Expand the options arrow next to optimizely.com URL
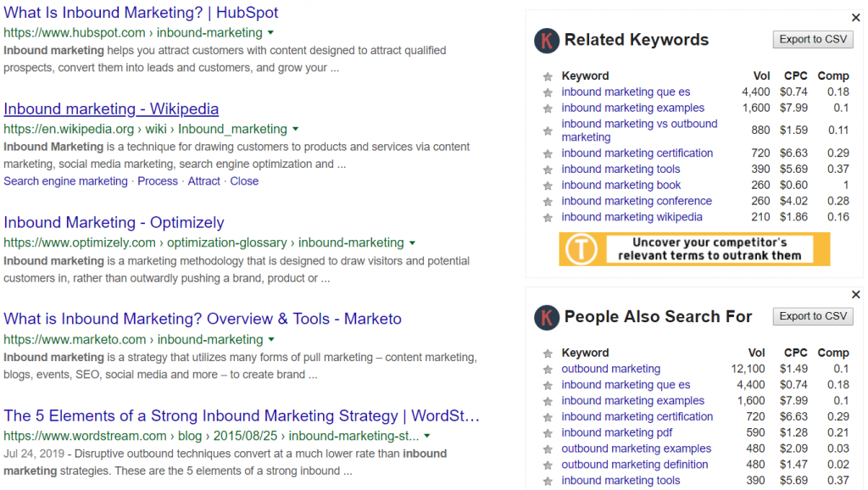This screenshot has width=868, height=490. click(413, 243)
